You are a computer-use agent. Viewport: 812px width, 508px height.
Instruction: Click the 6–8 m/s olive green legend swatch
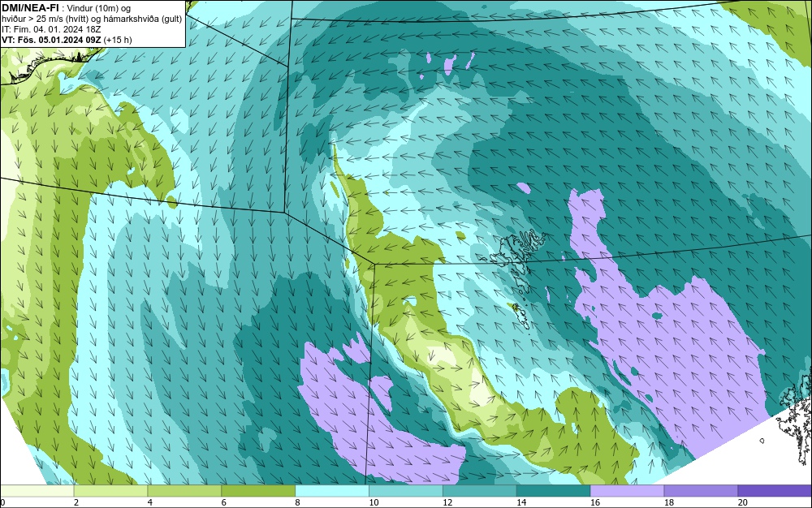[x=258, y=491]
